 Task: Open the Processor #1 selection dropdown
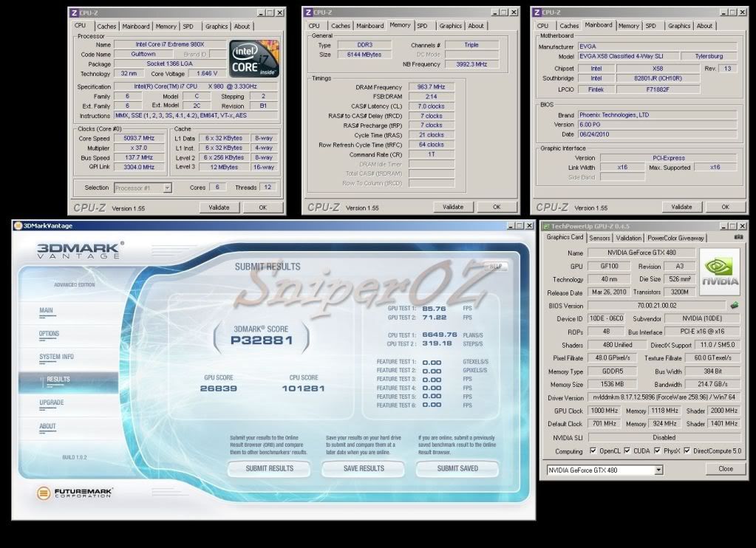tap(167, 188)
